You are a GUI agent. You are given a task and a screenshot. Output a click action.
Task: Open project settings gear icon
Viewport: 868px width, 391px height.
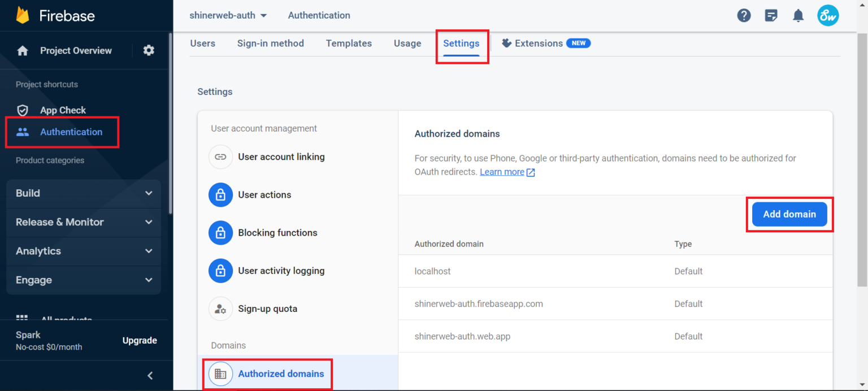click(148, 50)
